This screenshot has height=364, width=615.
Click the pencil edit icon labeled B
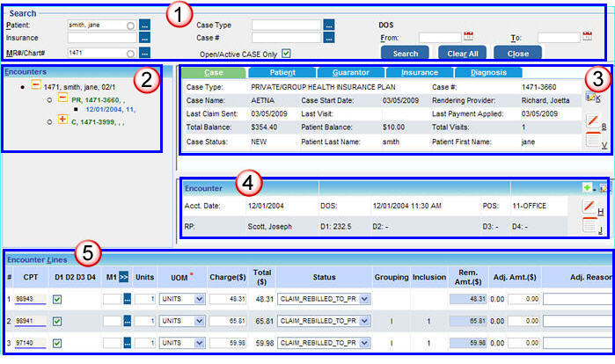592,120
